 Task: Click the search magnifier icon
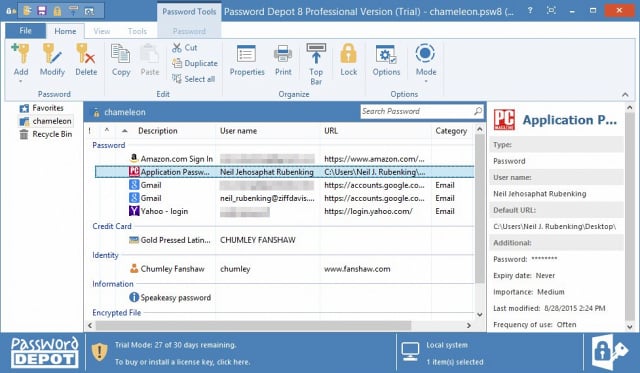coord(478,111)
